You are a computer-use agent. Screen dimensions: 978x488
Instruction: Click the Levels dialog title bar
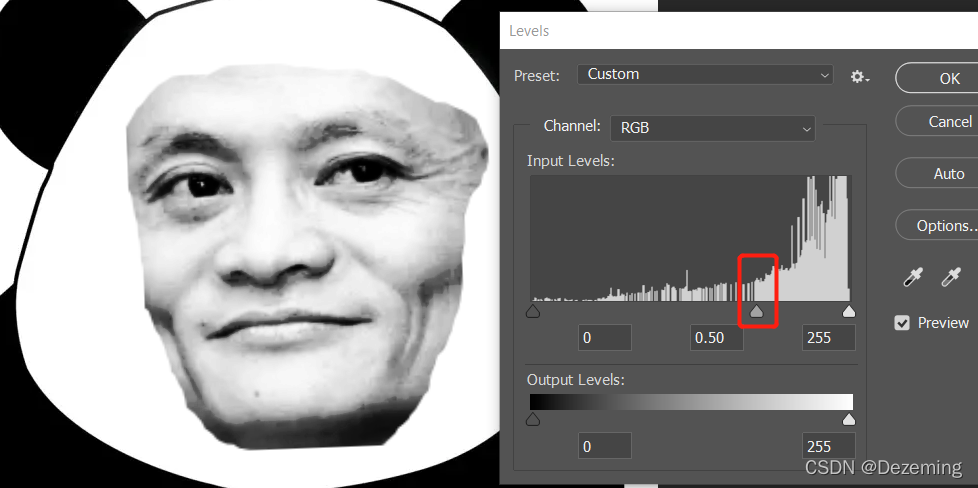pyautogui.click(x=738, y=31)
